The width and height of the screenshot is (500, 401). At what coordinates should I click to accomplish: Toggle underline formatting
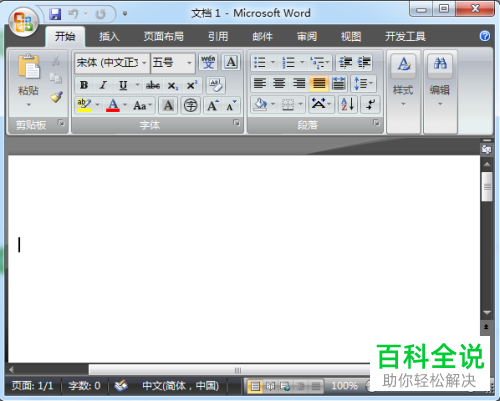[x=123, y=85]
